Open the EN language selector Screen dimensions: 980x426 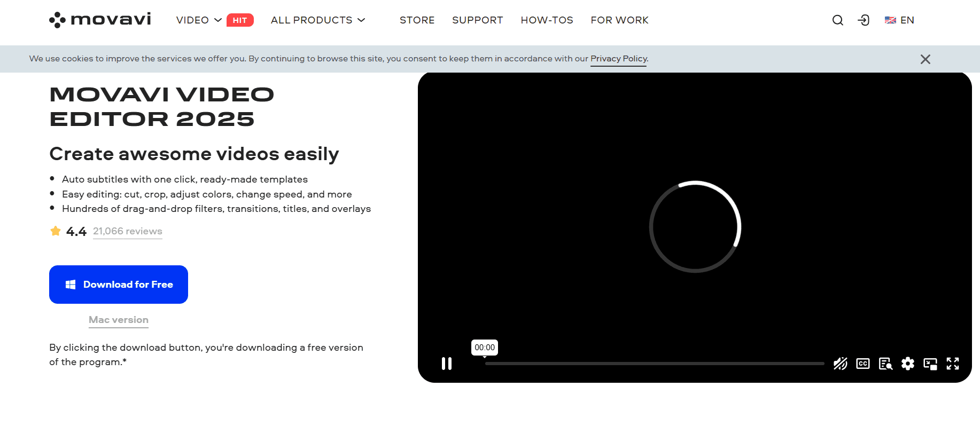[x=900, y=20]
